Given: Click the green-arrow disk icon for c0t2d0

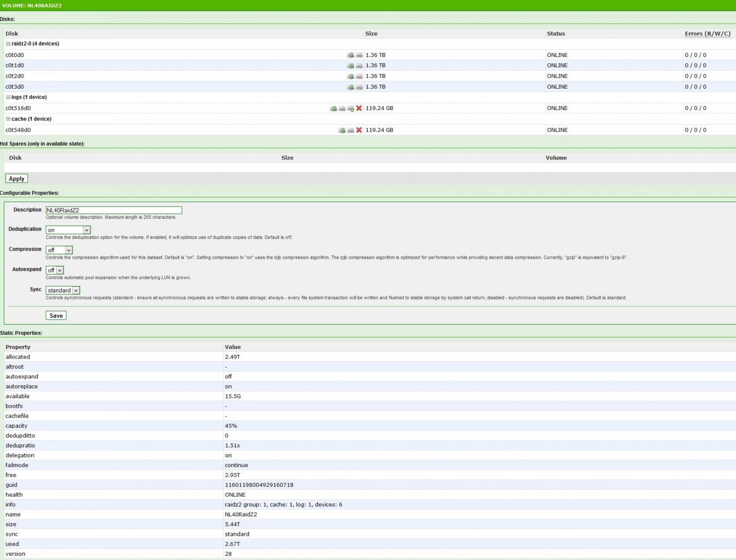Looking at the screenshot, I should (351, 76).
